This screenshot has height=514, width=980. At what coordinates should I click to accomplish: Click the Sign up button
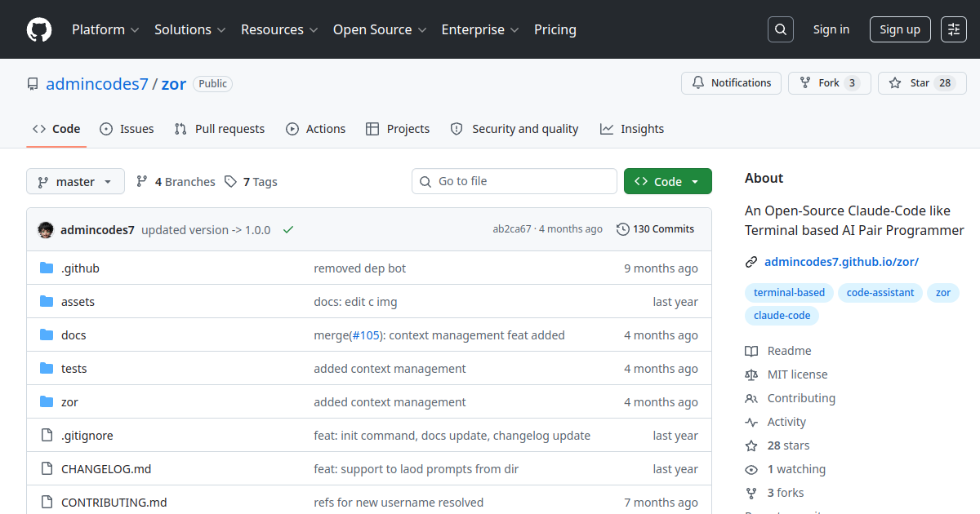tap(900, 29)
